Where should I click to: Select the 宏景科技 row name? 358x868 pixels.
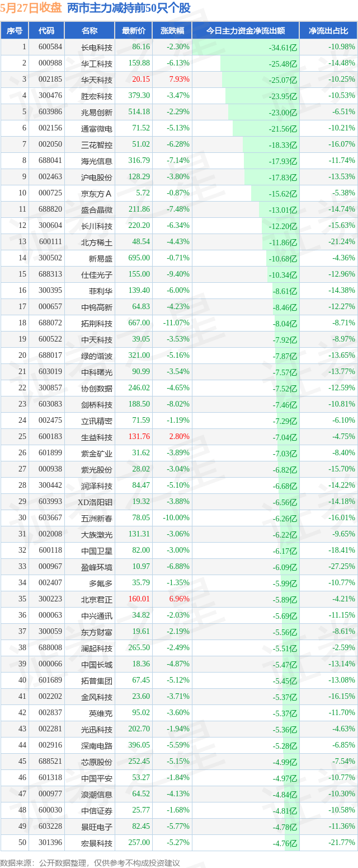coord(97,843)
